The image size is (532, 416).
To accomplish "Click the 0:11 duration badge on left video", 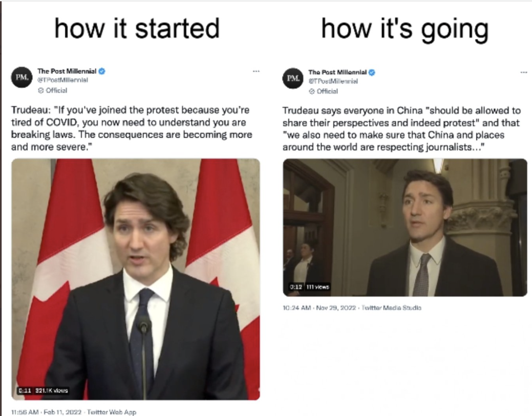I will pyautogui.click(x=25, y=390).
